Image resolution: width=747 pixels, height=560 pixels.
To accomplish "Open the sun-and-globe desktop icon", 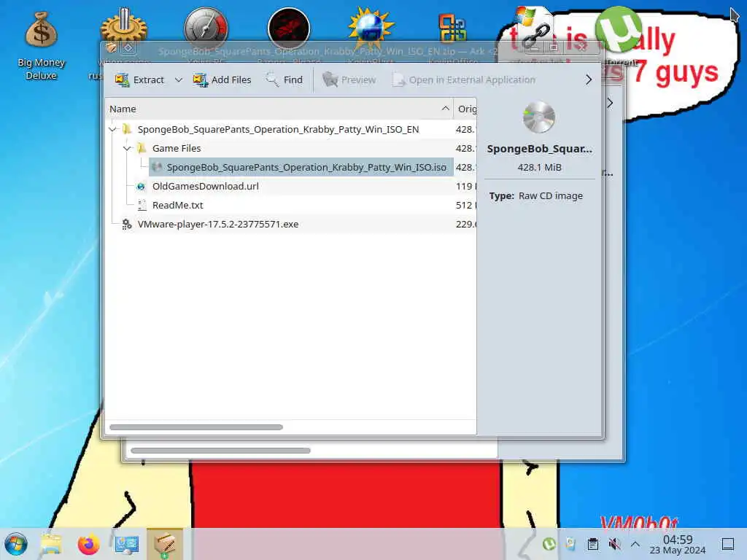I will coord(371,27).
